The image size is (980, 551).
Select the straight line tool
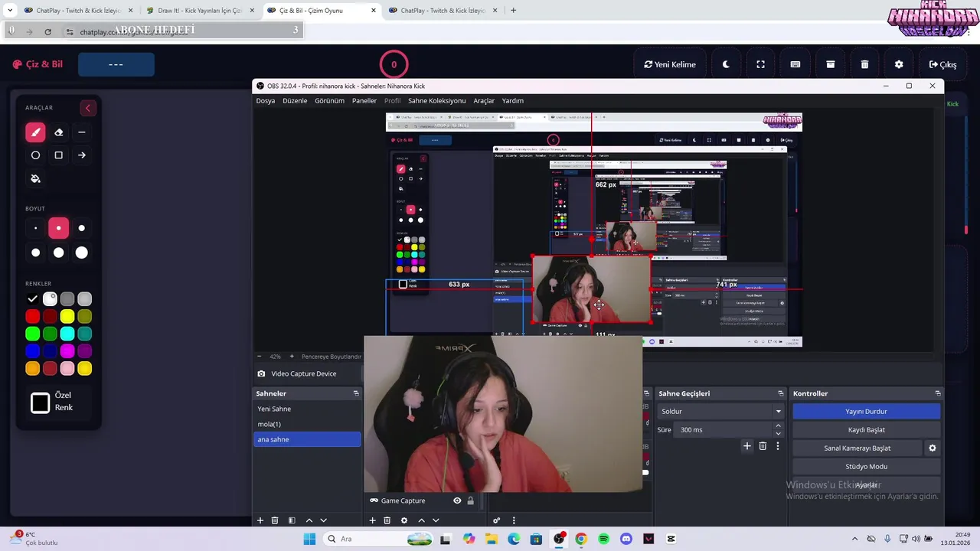(x=82, y=132)
